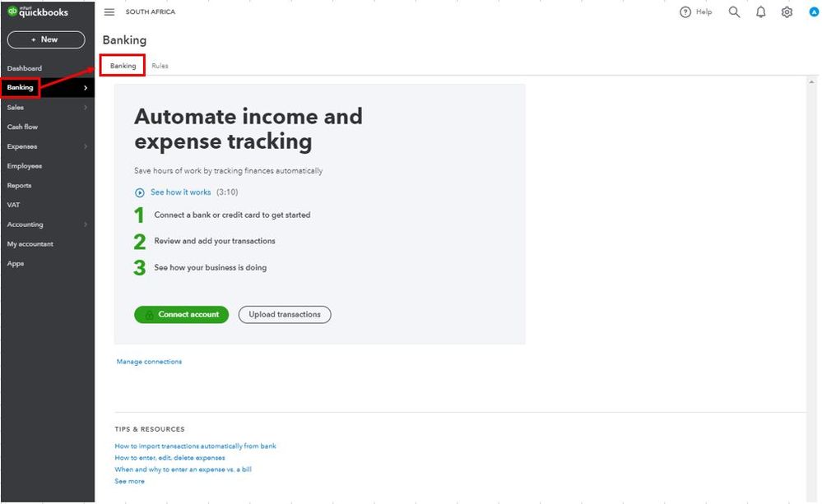This screenshot has width=822, height=504.
Task: Expand the Expenses submenu chevron
Action: click(86, 146)
